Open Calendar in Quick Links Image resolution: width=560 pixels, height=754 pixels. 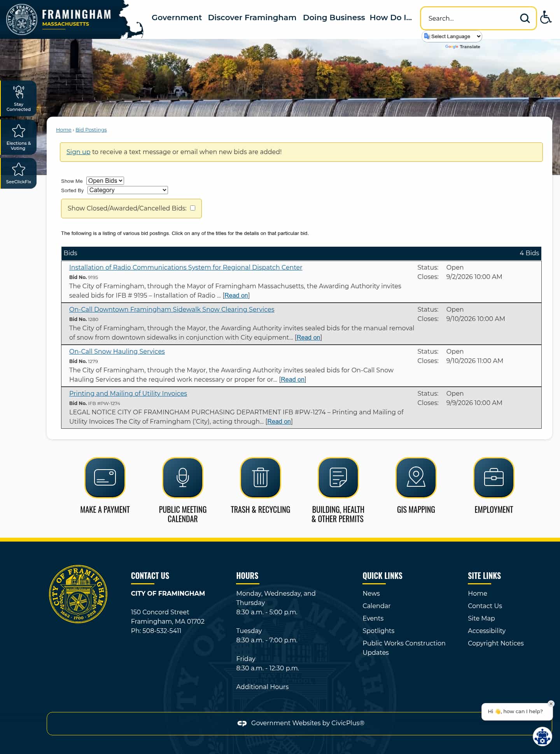(376, 606)
